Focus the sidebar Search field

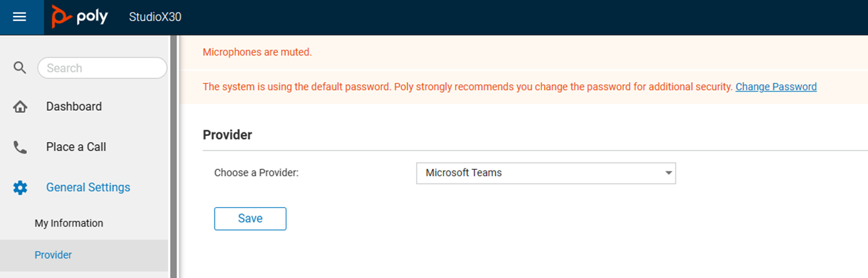[102, 68]
